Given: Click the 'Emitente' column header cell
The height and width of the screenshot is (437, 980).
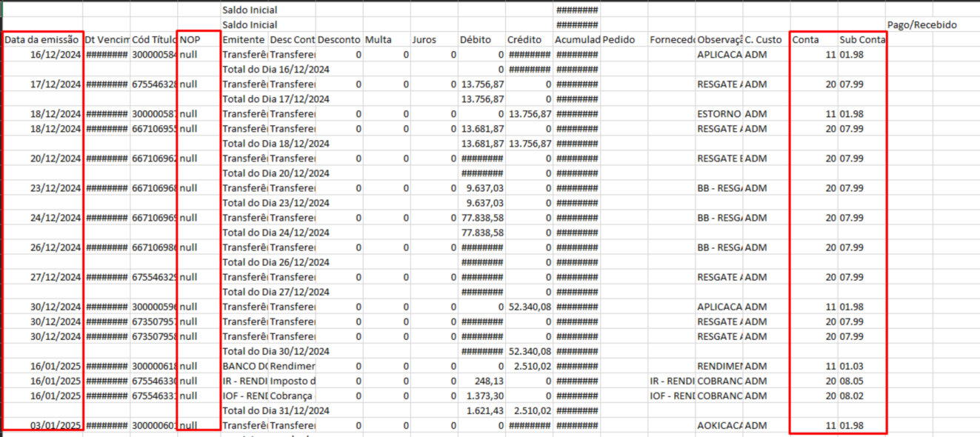Looking at the screenshot, I should point(243,40).
